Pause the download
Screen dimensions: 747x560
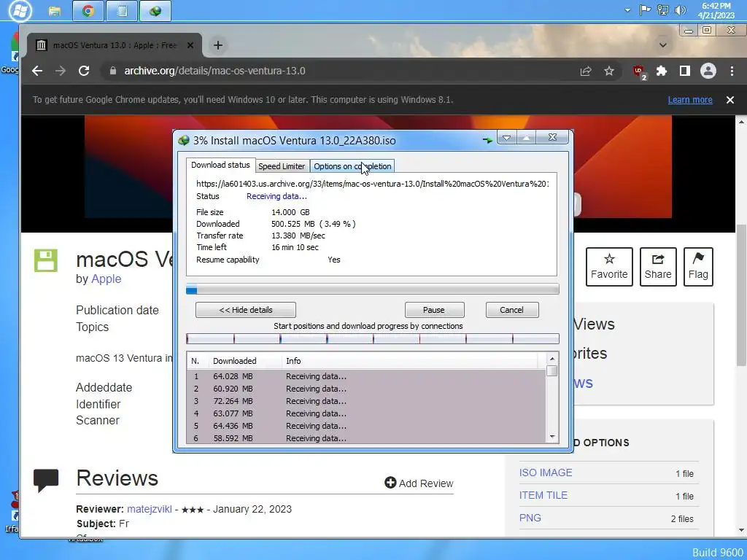click(434, 310)
